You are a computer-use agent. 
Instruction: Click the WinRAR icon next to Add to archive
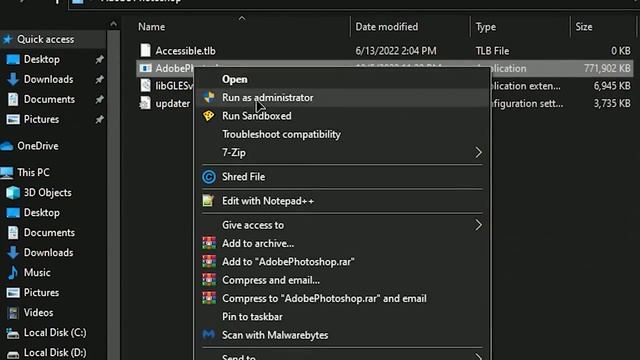coord(209,243)
